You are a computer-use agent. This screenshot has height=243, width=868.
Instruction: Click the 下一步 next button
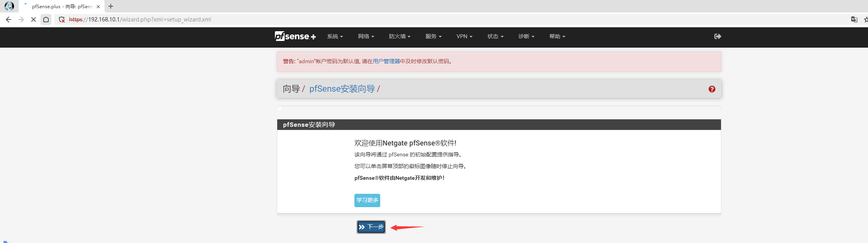click(x=371, y=227)
